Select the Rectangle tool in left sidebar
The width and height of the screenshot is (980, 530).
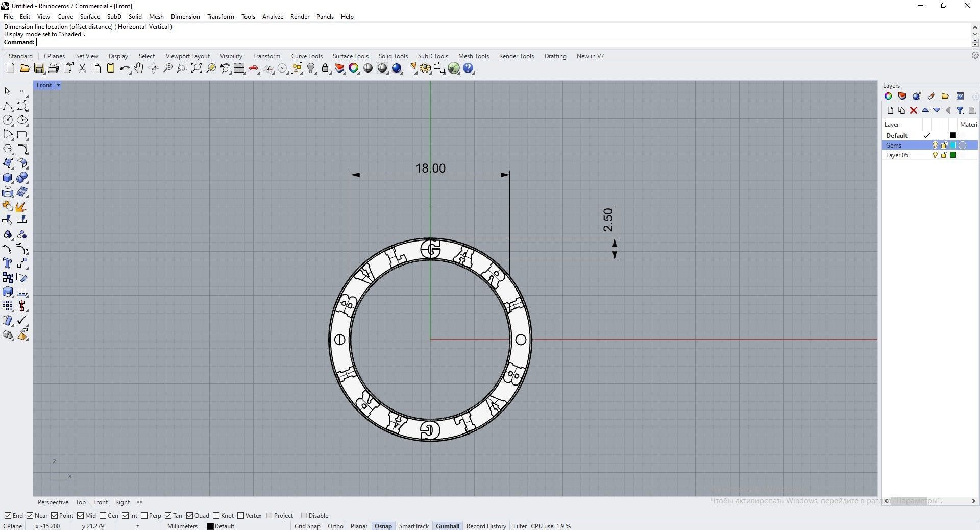click(22, 135)
